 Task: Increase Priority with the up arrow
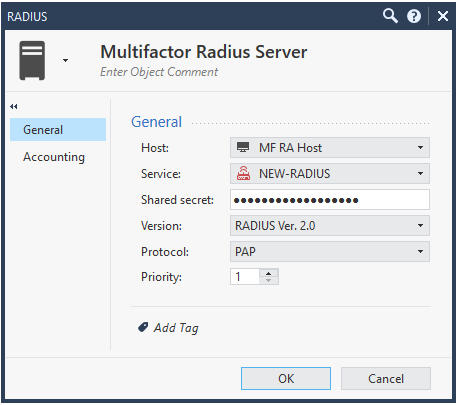coord(269,273)
